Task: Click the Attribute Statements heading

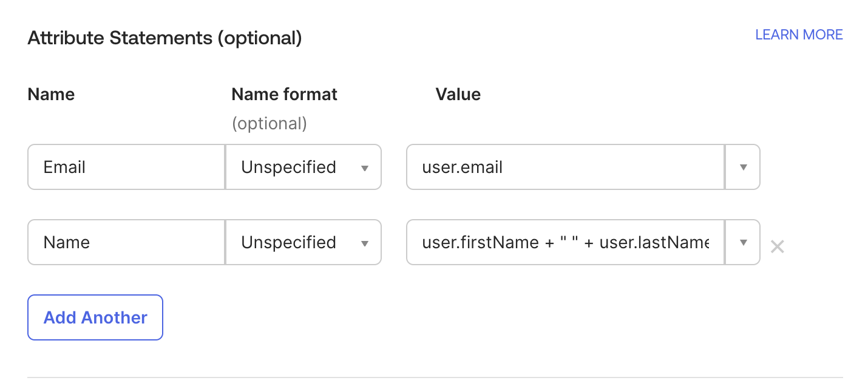Action: coord(164,38)
